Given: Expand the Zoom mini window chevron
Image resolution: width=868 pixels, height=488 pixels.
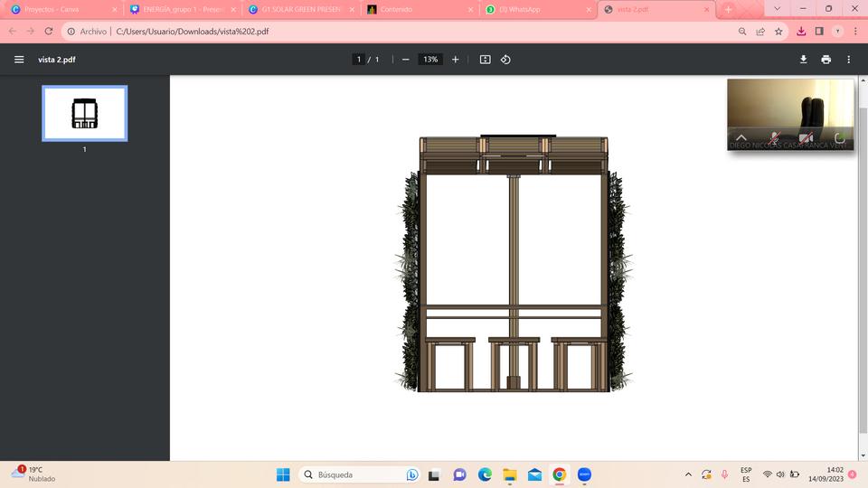Looking at the screenshot, I should (x=741, y=137).
